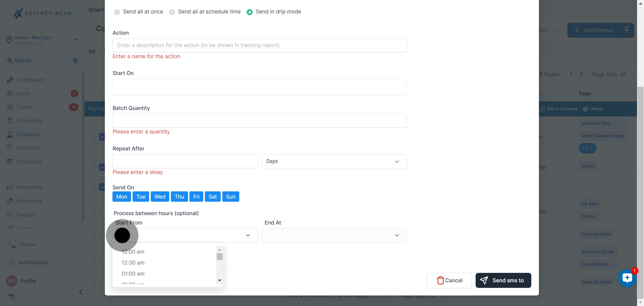Click the Cancel button
Viewport: 644px width, 306px height.
point(449,280)
